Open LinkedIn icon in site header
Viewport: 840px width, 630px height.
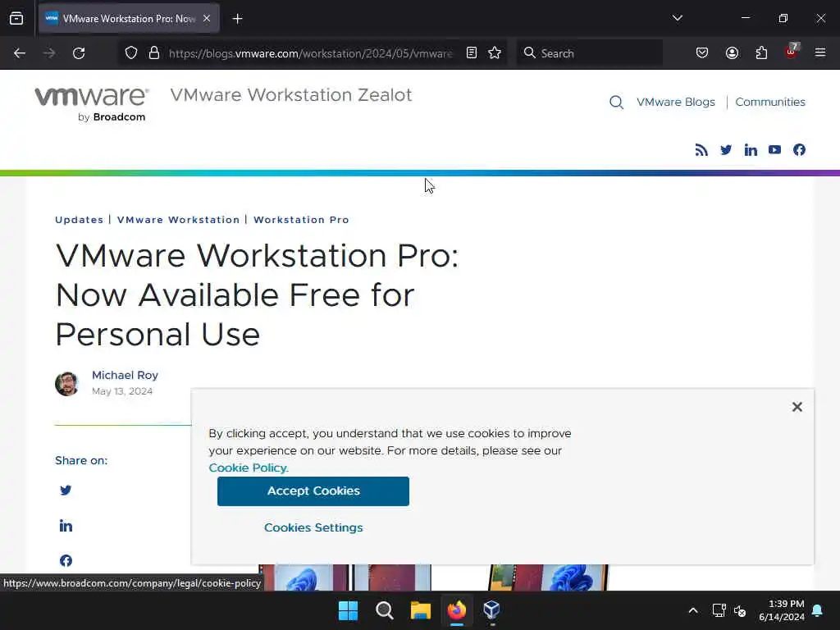[751, 150]
